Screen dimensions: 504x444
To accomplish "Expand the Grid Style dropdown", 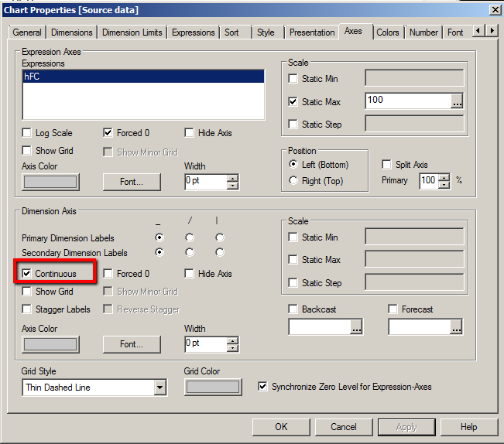I will coord(159,388).
